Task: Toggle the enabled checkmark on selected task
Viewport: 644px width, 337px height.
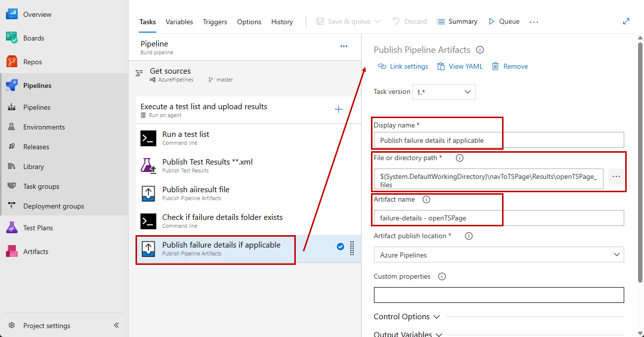Action: [340, 247]
